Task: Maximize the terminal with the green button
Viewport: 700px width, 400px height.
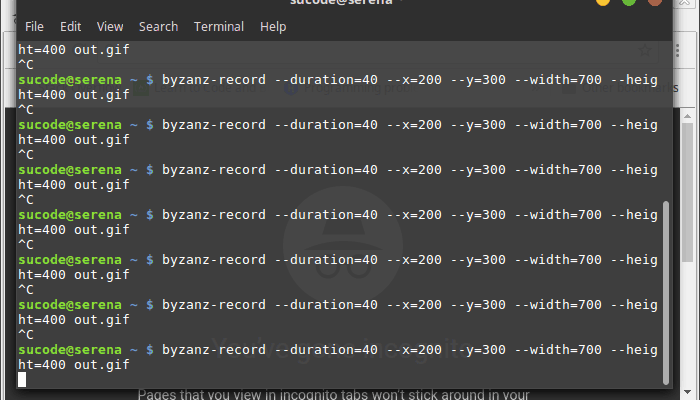Action: (629, 2)
